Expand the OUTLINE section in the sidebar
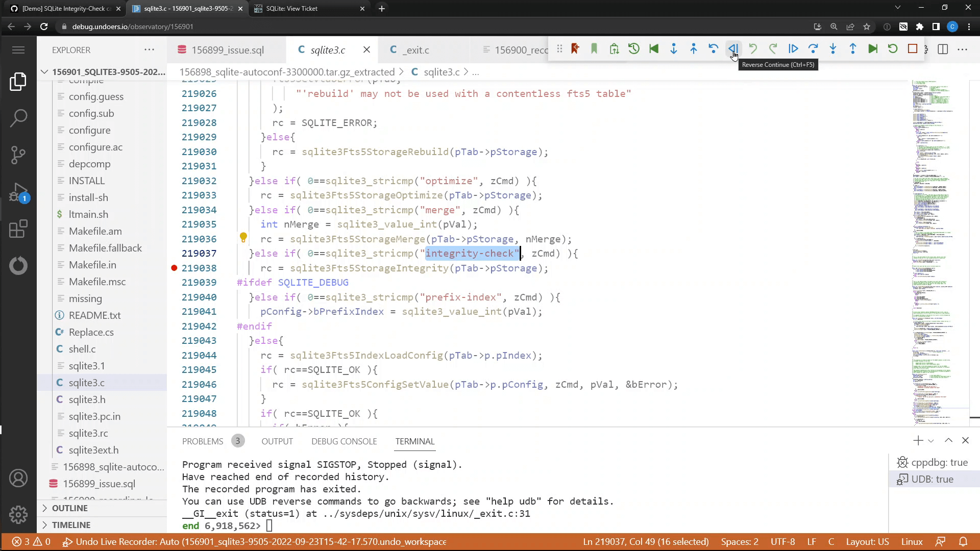This screenshot has height=551, width=980. click(x=70, y=508)
